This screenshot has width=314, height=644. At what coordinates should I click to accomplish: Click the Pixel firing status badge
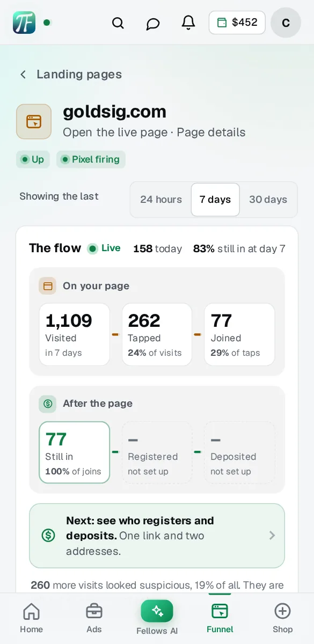91,159
